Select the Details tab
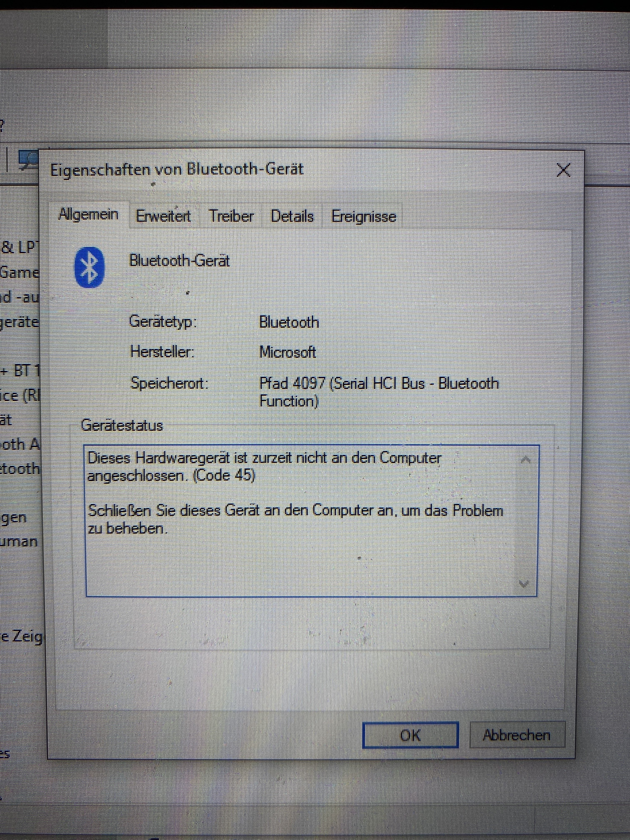Screen dimensions: 630x840 click(x=292, y=216)
